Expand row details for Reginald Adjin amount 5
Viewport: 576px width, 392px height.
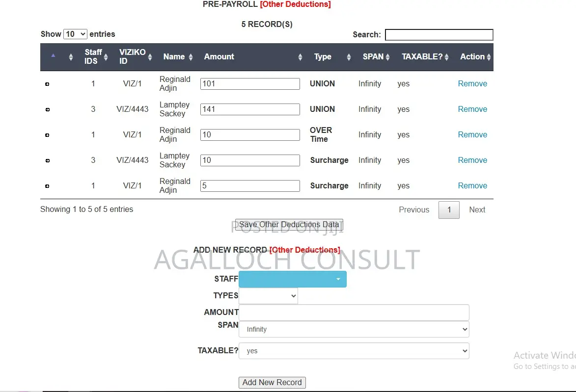(47, 186)
